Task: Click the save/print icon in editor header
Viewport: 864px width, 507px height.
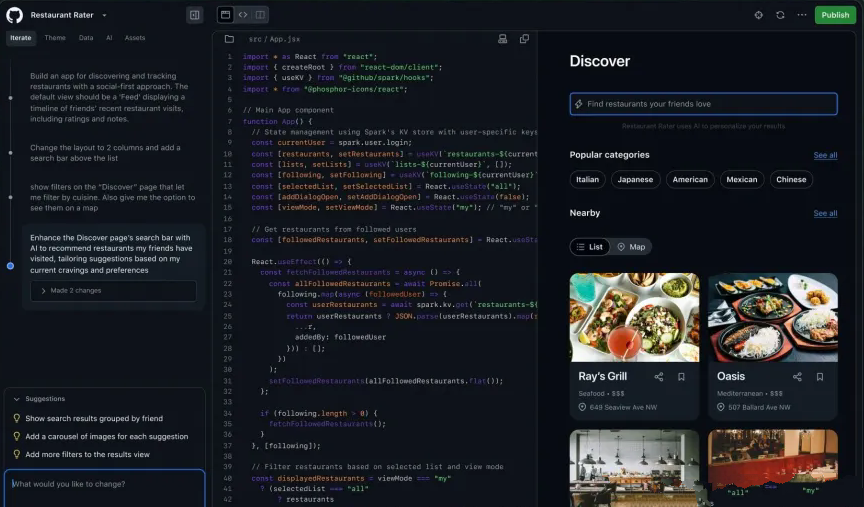Action: click(x=503, y=39)
